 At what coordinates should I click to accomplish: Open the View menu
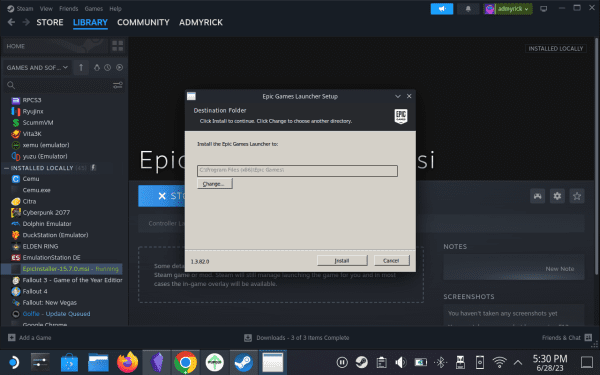(x=46, y=8)
